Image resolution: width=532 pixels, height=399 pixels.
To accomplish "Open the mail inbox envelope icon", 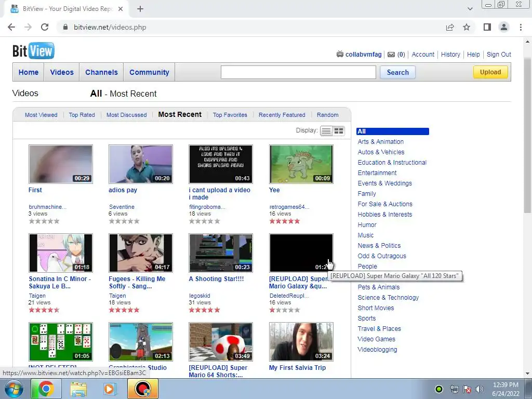I will pos(391,54).
